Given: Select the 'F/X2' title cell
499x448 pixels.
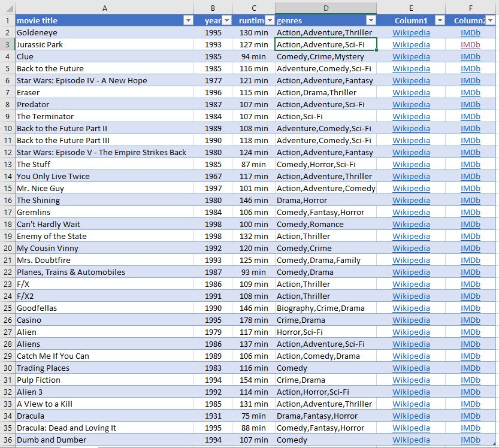Looking at the screenshot, I should click(x=104, y=296).
